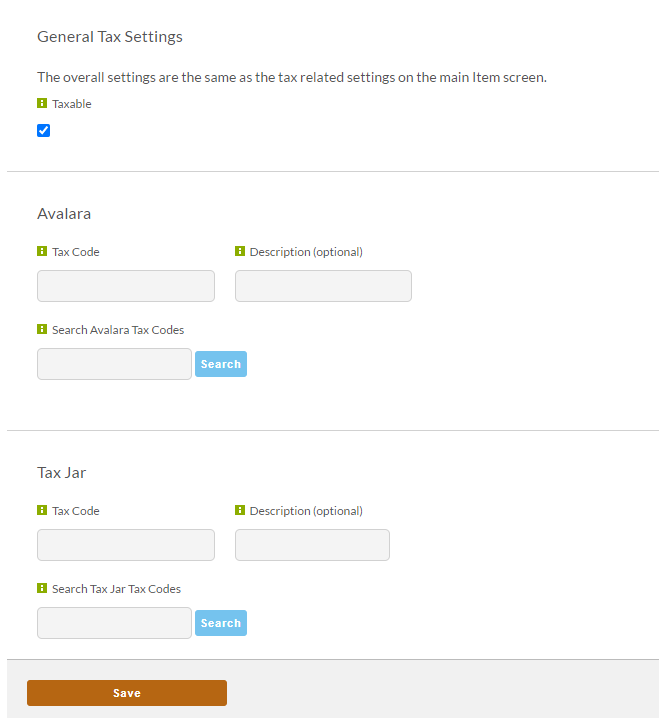Click the Search Avalara Tax Codes text box

point(114,364)
